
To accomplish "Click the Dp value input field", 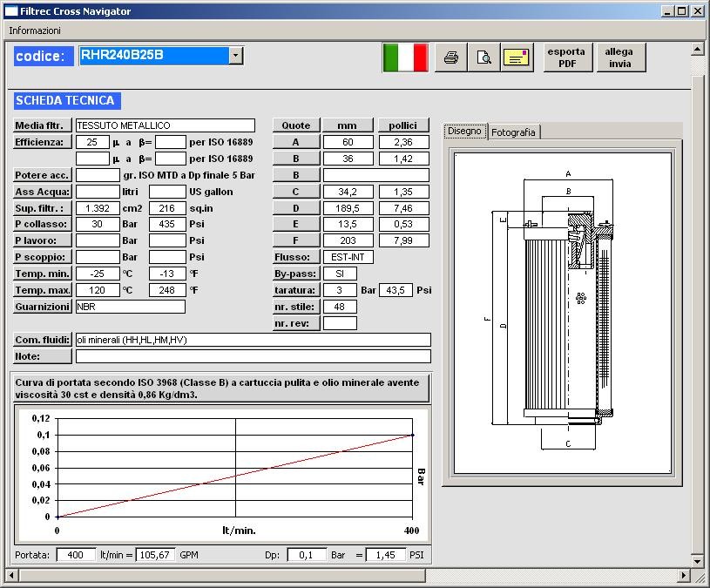I will (x=307, y=554).
